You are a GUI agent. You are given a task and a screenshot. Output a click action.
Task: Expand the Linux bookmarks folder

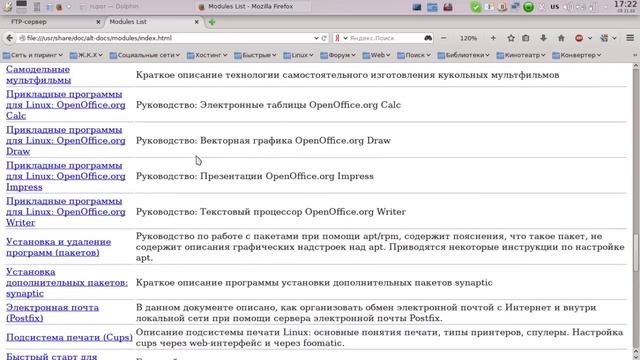pos(298,55)
